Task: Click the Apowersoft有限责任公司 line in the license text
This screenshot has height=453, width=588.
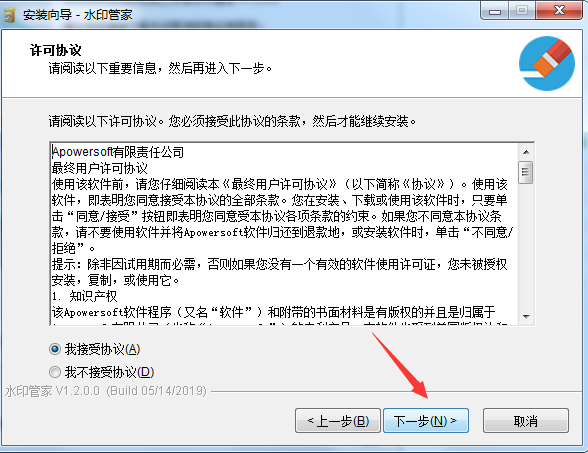Action: [118, 152]
